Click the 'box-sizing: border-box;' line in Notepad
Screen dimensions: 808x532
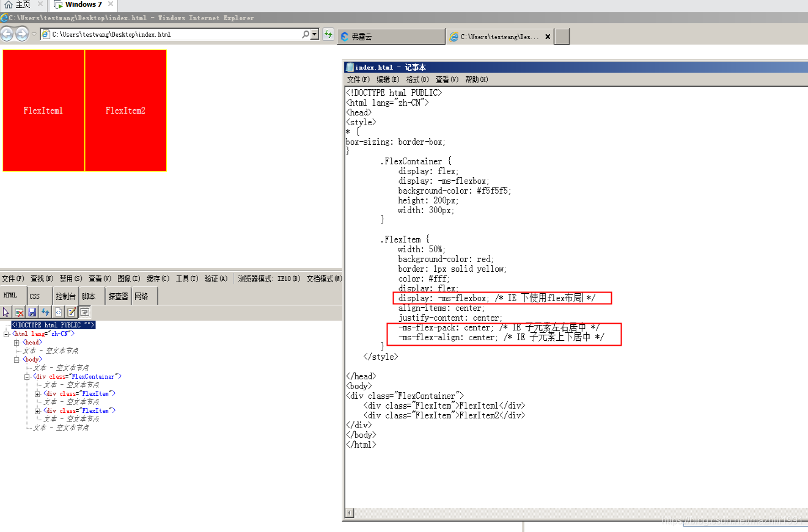click(395, 142)
